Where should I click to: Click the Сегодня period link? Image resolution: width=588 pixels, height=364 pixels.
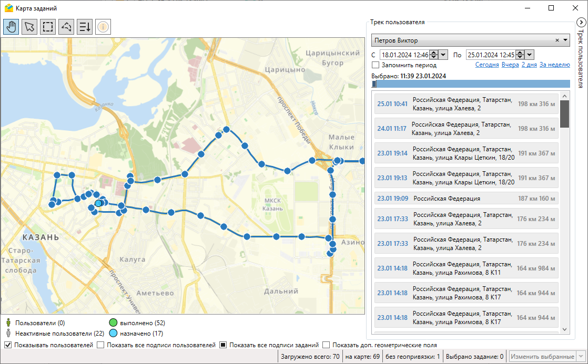click(486, 65)
